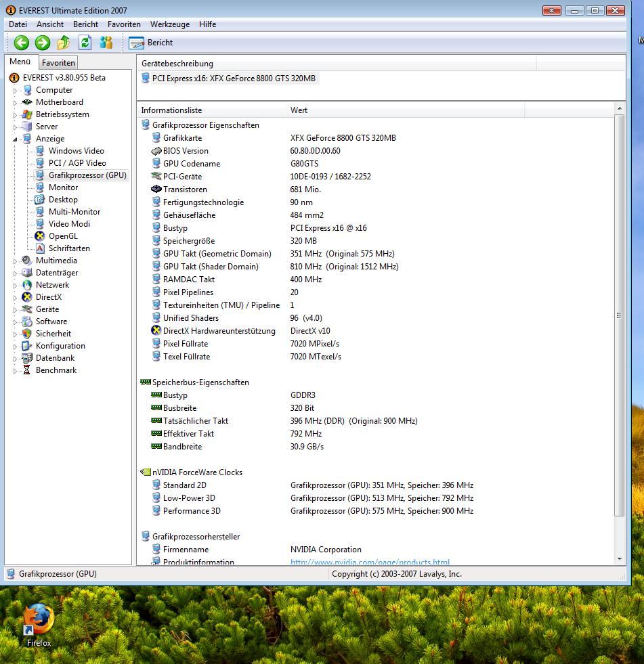Expand the Benchmark tree node
Screen dimensions: 644x664
click(15, 371)
